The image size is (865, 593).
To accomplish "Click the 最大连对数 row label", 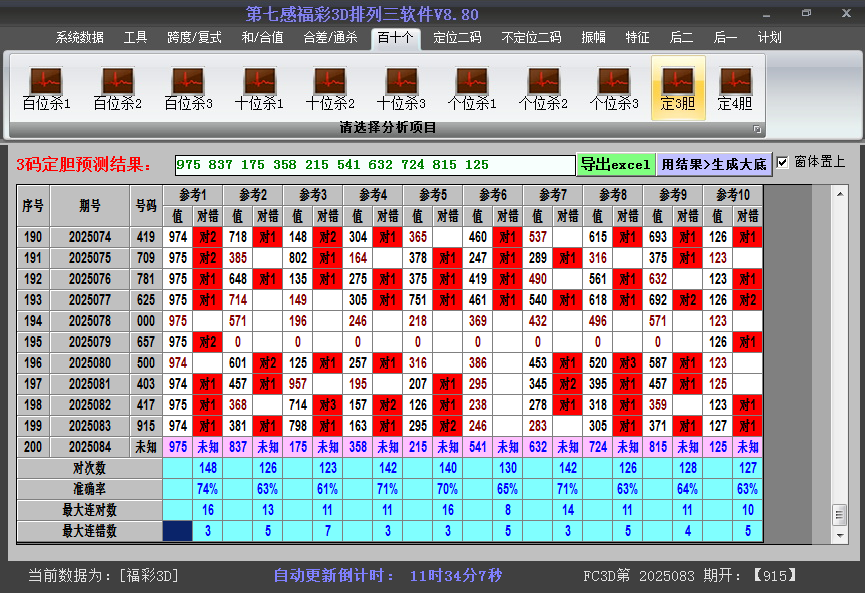I will tap(89, 510).
